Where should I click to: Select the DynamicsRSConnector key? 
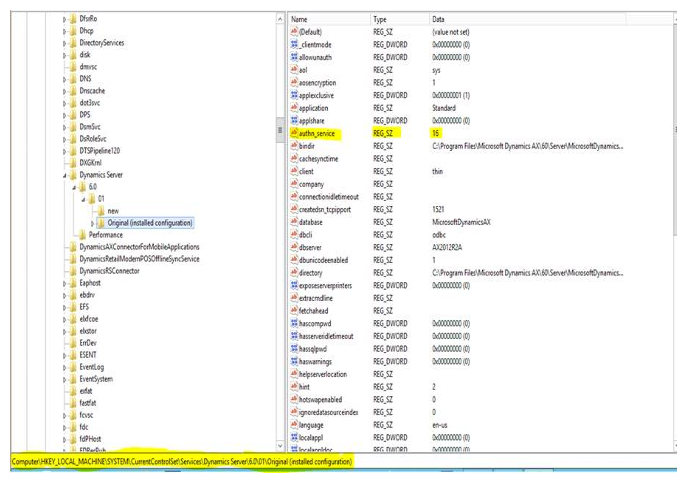tap(109, 270)
